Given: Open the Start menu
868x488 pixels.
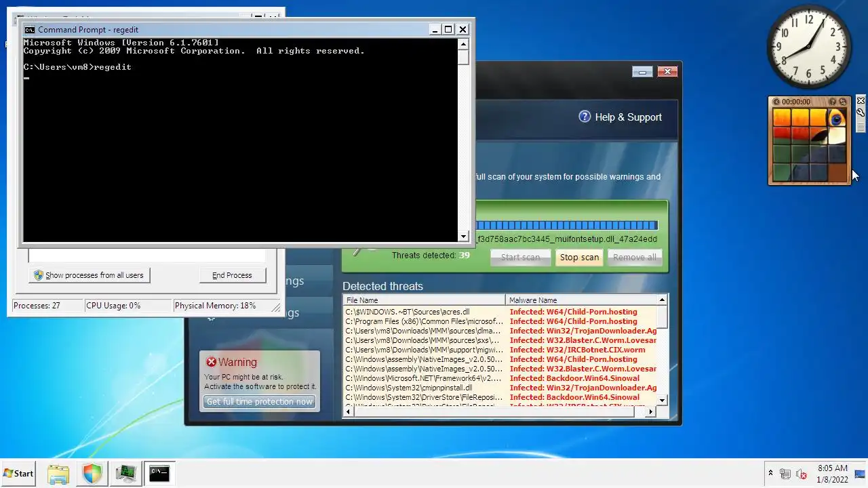Looking at the screenshot, I should (x=19, y=474).
